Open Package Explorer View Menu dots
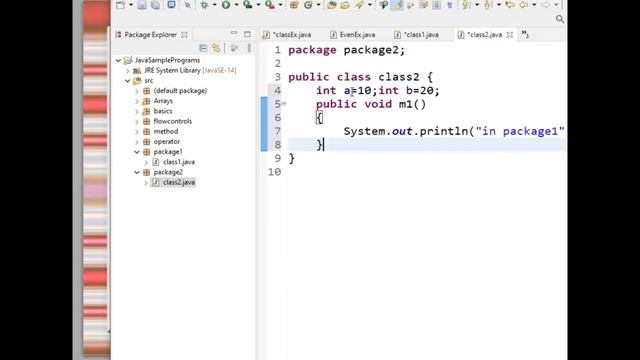The width and height of the screenshot is (640, 360). tap(249, 48)
